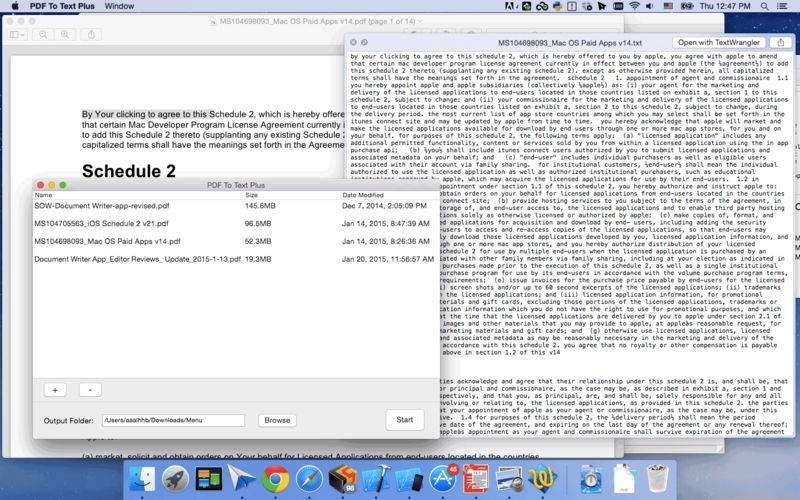
Task: Click the Wi-Fi status icon
Action: coord(634,6)
